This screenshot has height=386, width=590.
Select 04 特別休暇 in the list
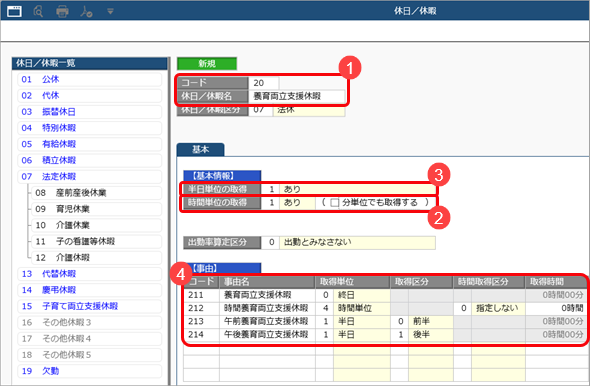click(x=90, y=128)
